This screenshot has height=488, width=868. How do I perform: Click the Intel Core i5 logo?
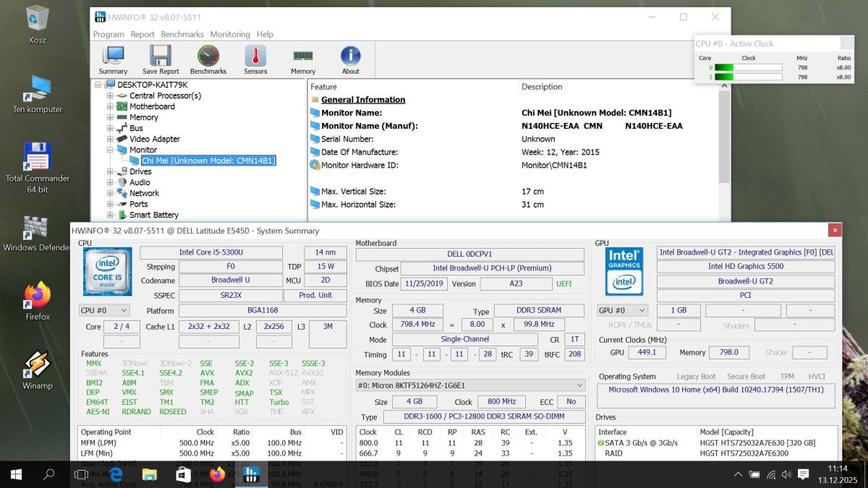107,271
